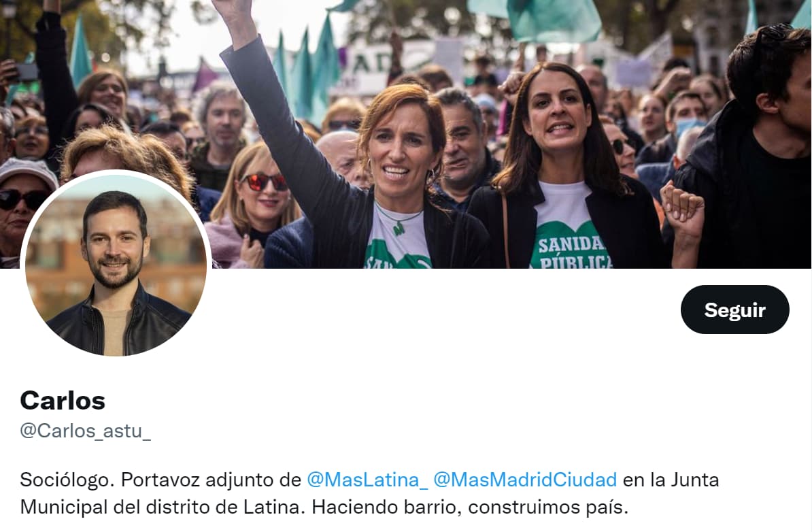
Task: Click 'Junta' at end of bio line
Action: click(x=695, y=480)
